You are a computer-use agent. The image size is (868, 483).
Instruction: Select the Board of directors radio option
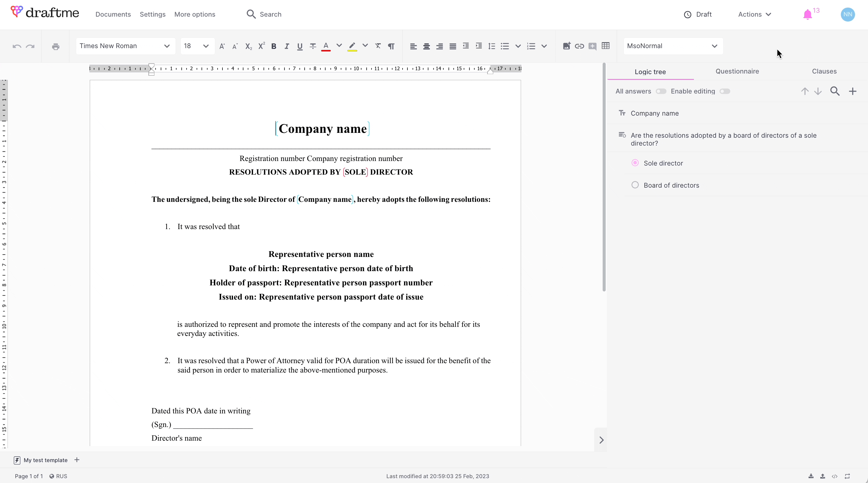(x=635, y=185)
